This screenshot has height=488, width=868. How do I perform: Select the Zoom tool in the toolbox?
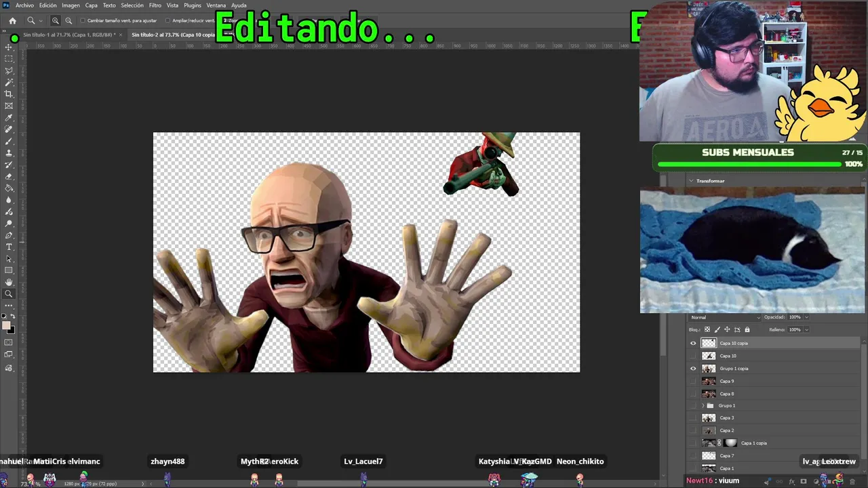(9, 294)
